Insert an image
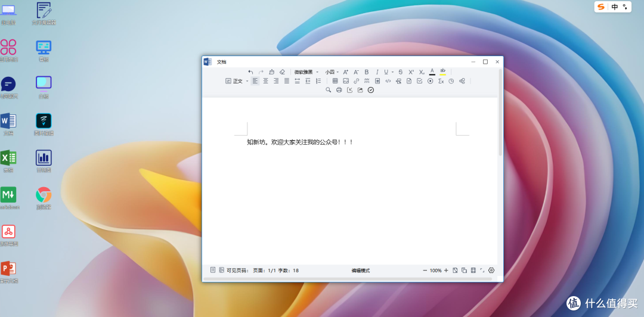 346,81
